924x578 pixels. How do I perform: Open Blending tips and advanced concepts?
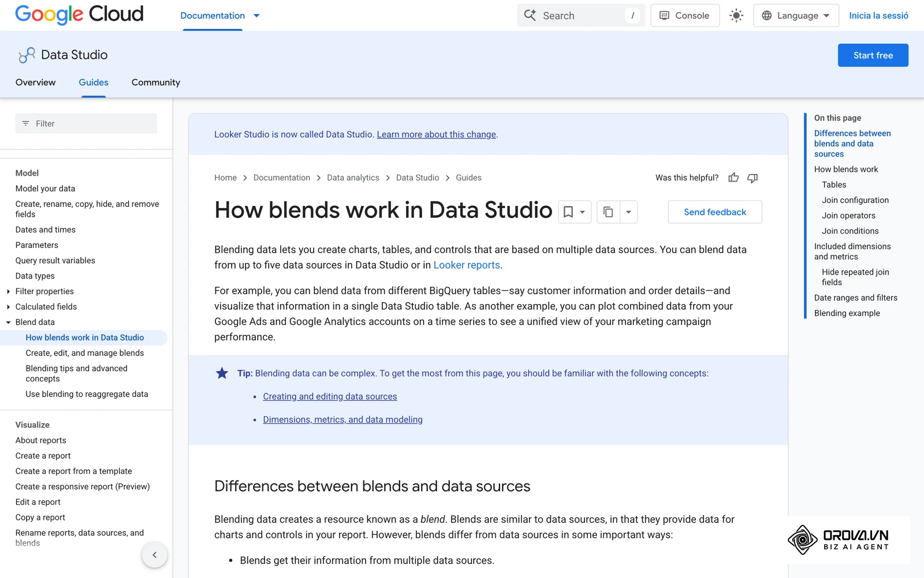click(77, 373)
